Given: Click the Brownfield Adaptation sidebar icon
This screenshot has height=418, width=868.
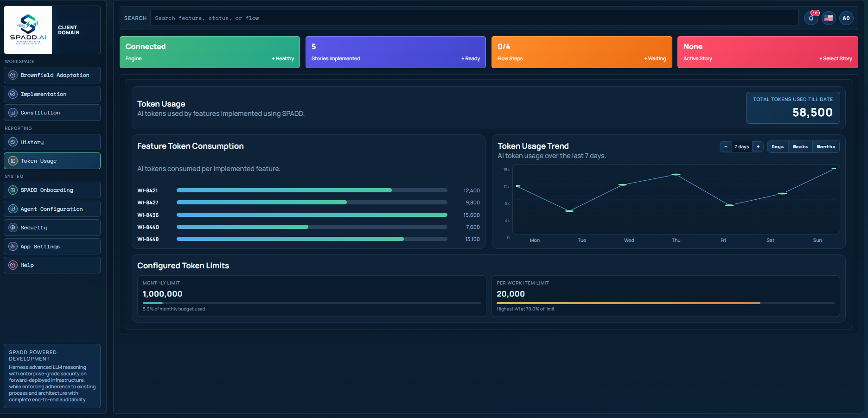Looking at the screenshot, I should coord(13,75).
